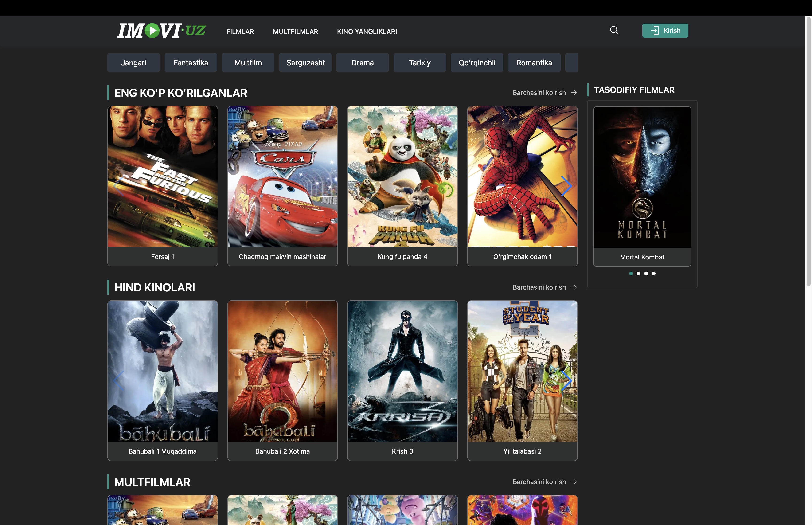
Task: Click next arrow in most-viewed carousel
Action: pos(566,186)
